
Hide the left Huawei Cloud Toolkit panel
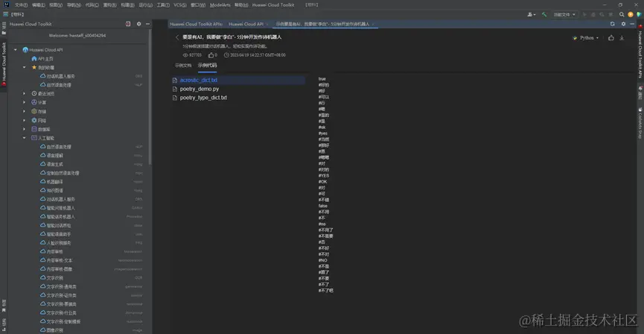pyautogui.click(x=148, y=24)
